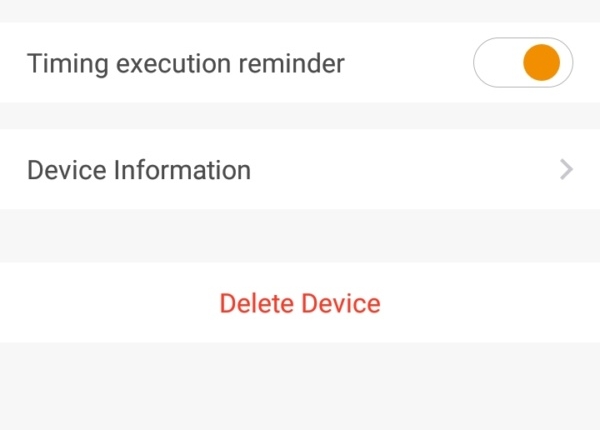This screenshot has width=600, height=430.
Task: Expand Device Information using the chevron arrow
Action: (x=567, y=170)
